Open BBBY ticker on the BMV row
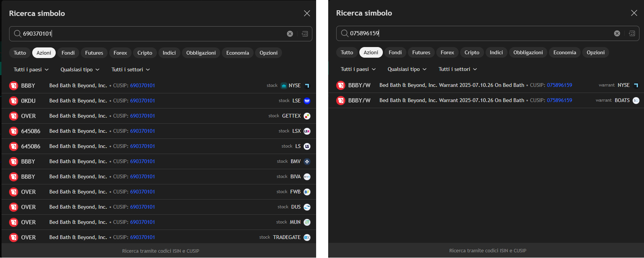 pos(28,162)
